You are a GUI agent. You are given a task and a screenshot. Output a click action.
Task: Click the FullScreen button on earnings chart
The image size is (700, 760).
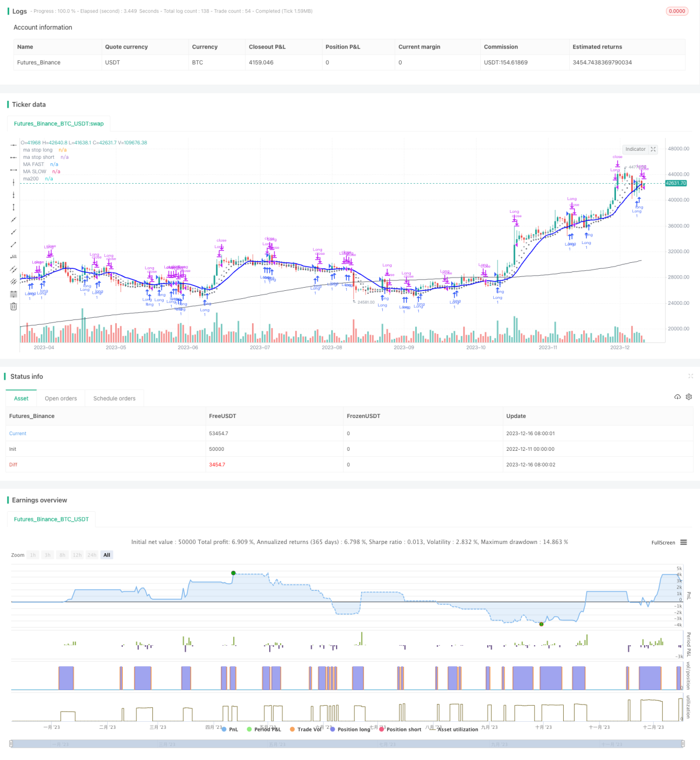tap(663, 542)
